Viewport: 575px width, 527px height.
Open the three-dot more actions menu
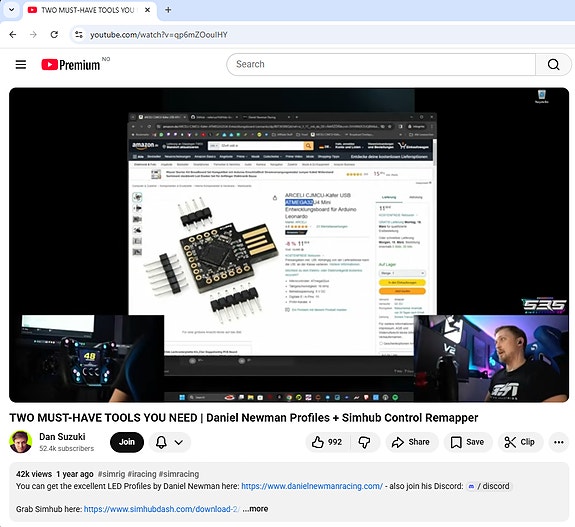(558, 442)
